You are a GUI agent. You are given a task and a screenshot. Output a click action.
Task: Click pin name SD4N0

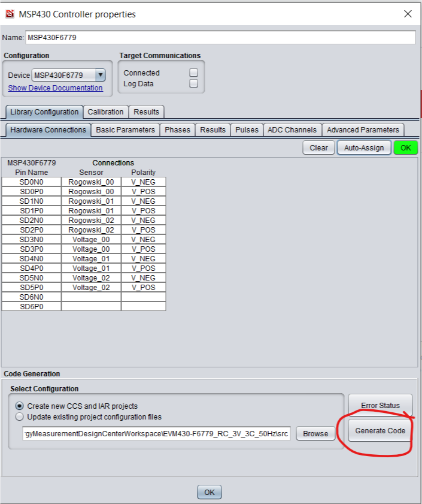[x=32, y=259]
